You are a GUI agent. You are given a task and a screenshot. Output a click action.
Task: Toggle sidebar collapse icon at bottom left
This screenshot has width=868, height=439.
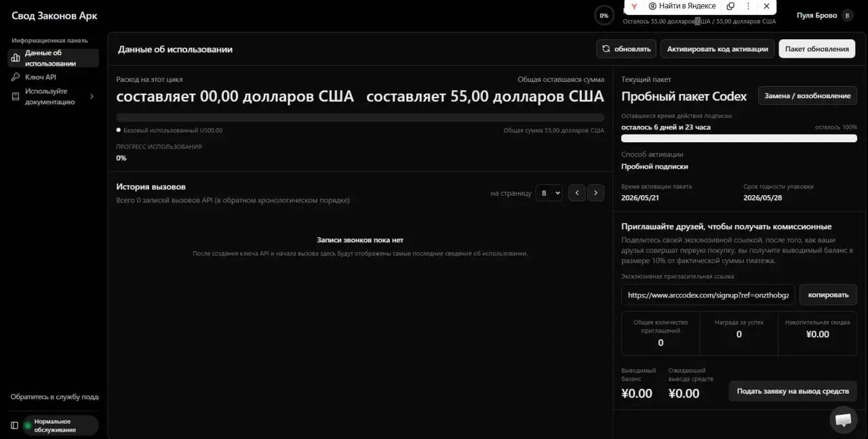click(15, 425)
